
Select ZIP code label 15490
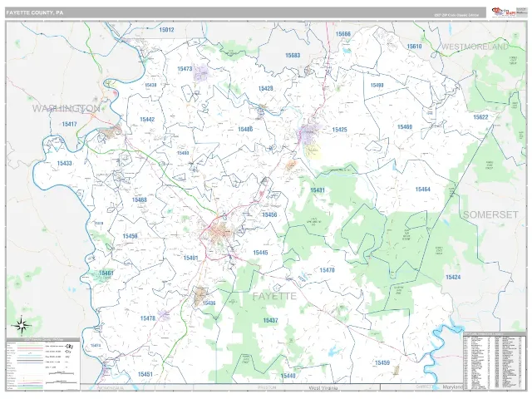(377, 85)
